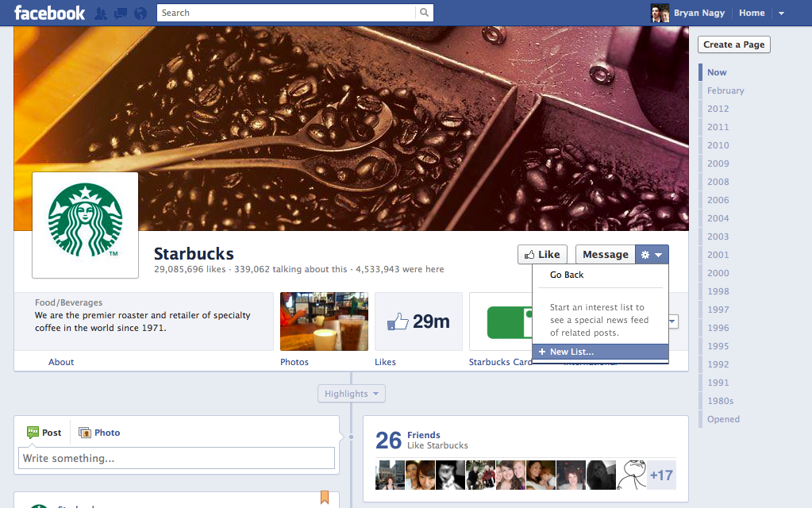Send a Message to Starbucks
Viewport: 812px width, 508px height.
605,255
